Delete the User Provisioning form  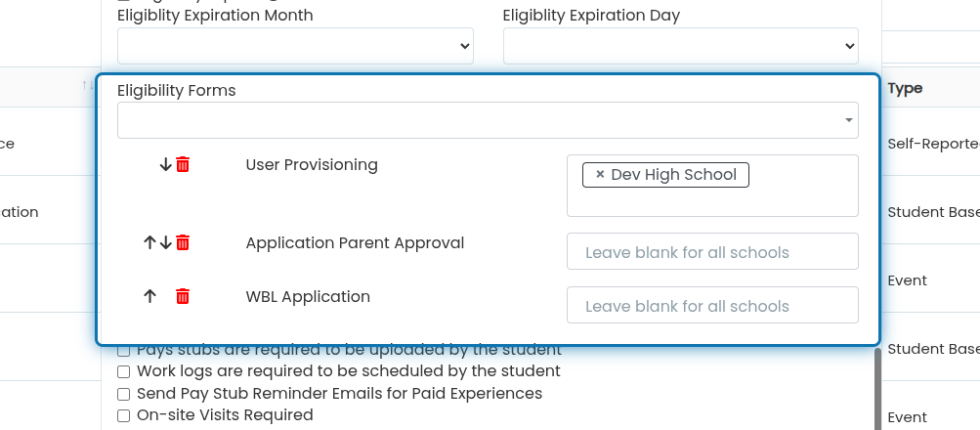pos(183,165)
